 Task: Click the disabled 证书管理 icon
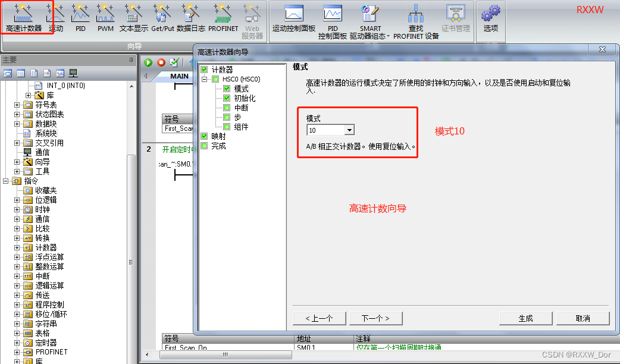pyautogui.click(x=456, y=18)
